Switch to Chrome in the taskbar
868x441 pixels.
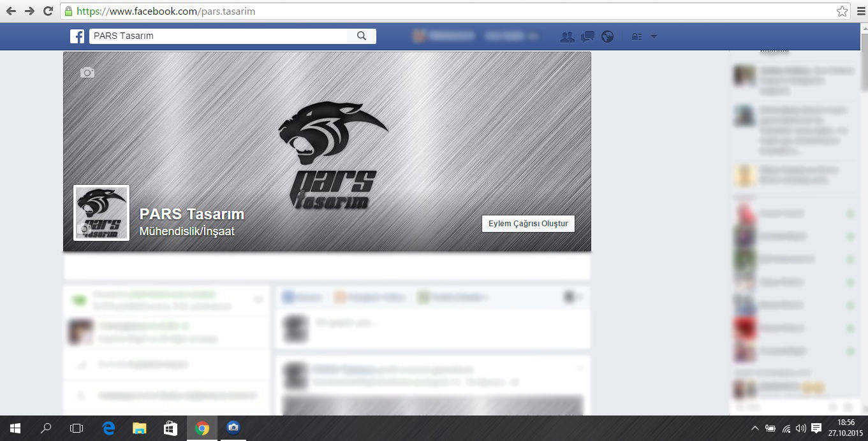coord(202,428)
